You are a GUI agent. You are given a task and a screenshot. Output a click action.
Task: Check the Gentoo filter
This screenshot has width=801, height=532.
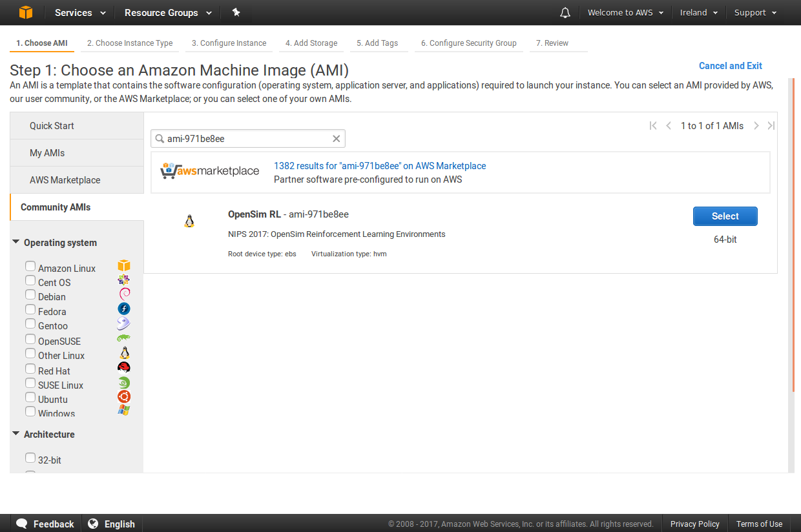click(30, 323)
